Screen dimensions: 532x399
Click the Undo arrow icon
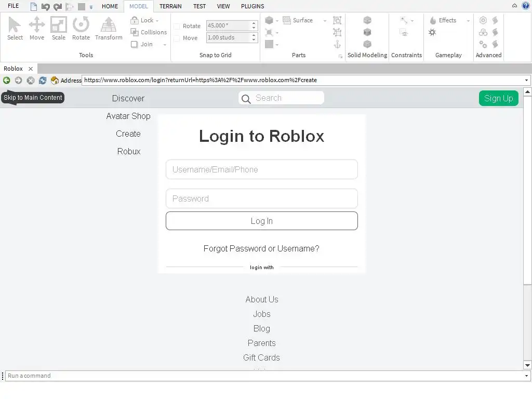click(45, 6)
